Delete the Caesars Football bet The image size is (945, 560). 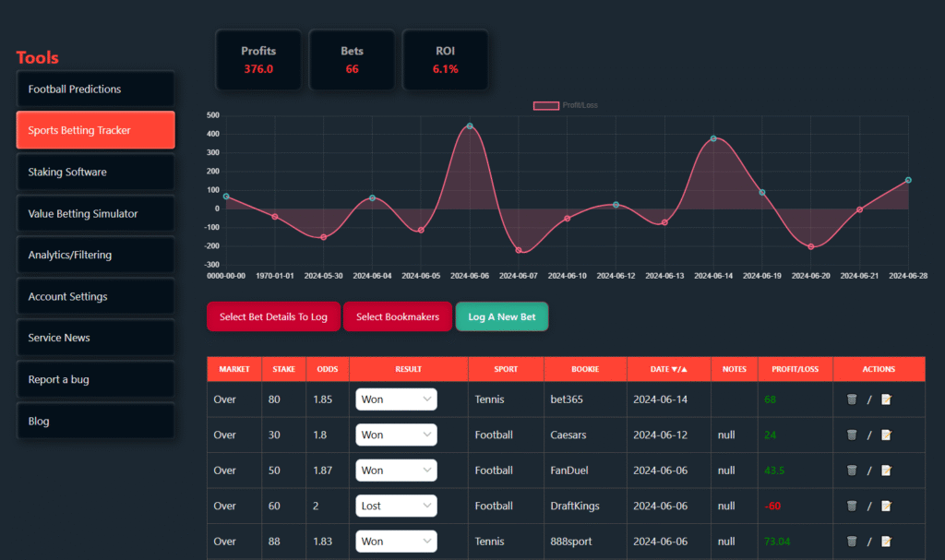852,435
